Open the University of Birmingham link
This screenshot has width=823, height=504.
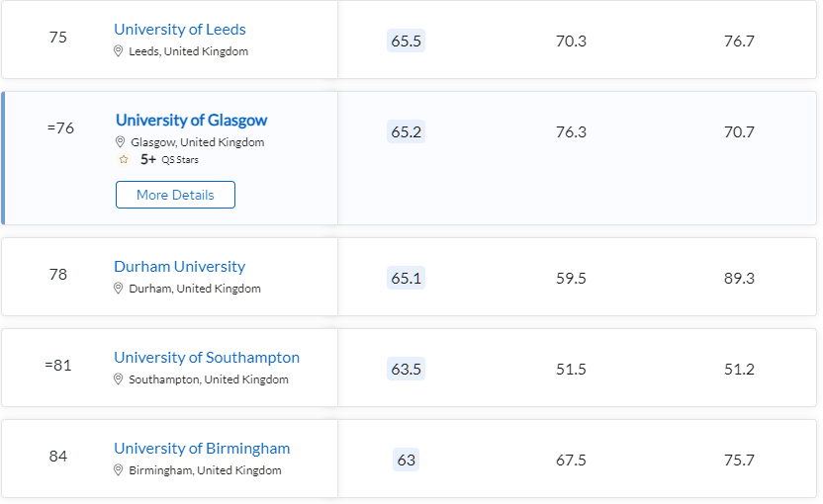point(202,449)
